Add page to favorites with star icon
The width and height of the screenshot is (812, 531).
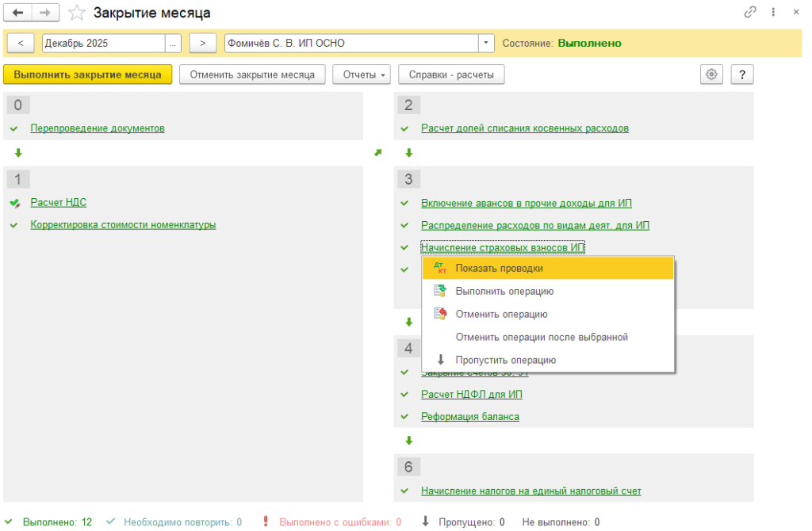point(76,13)
